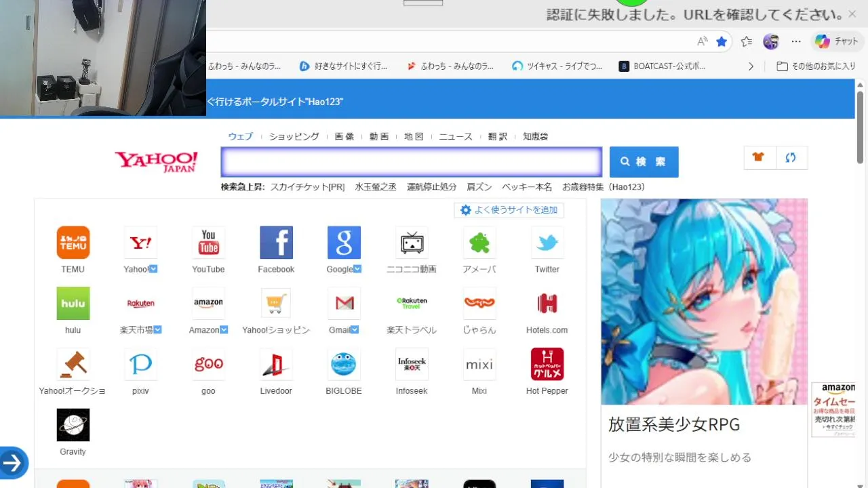
Task: Open the Yahoo!ショッピング cart icon
Action: pyautogui.click(x=276, y=304)
